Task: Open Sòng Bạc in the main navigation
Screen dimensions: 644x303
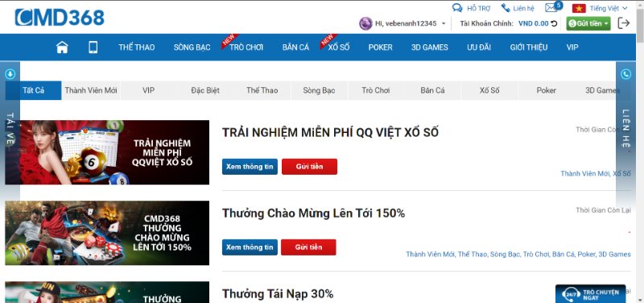Action: click(x=192, y=48)
